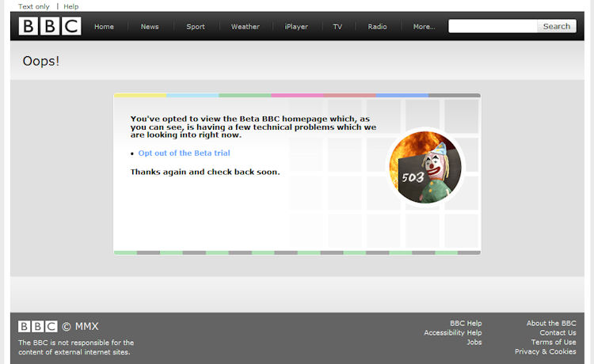Viewport: 594px width, 364px height.
Task: Open BBC Help in the footer
Action: pyautogui.click(x=466, y=323)
